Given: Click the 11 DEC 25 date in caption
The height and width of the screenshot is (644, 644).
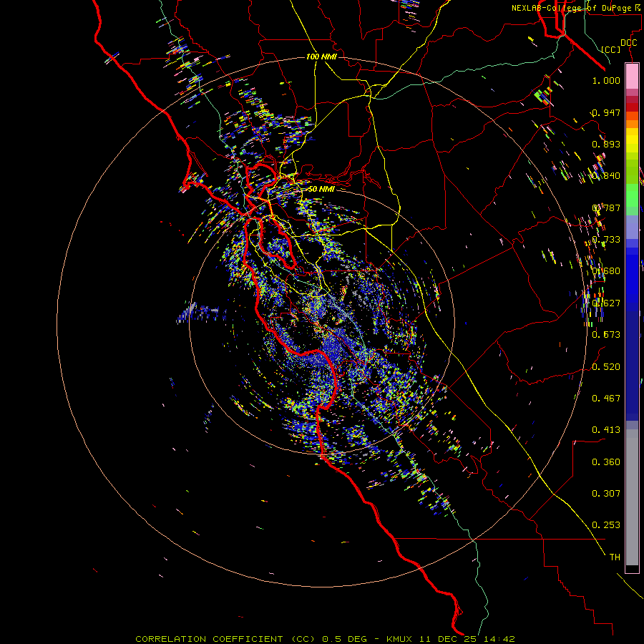Looking at the screenshot, I should [x=448, y=639].
